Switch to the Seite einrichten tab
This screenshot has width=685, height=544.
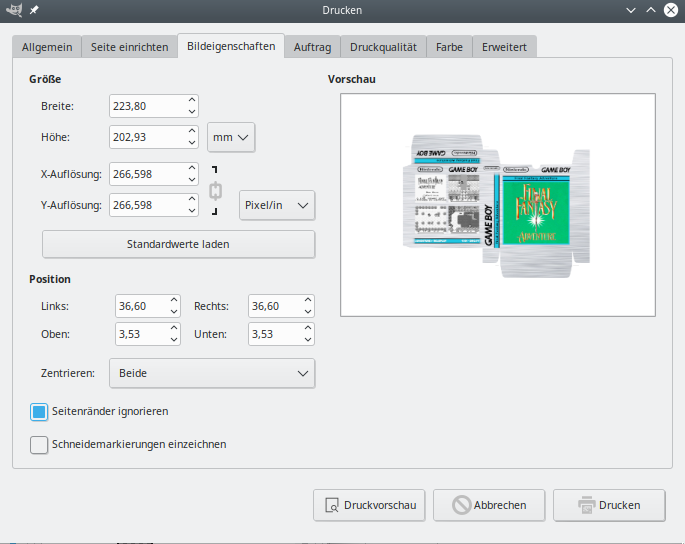(x=129, y=47)
